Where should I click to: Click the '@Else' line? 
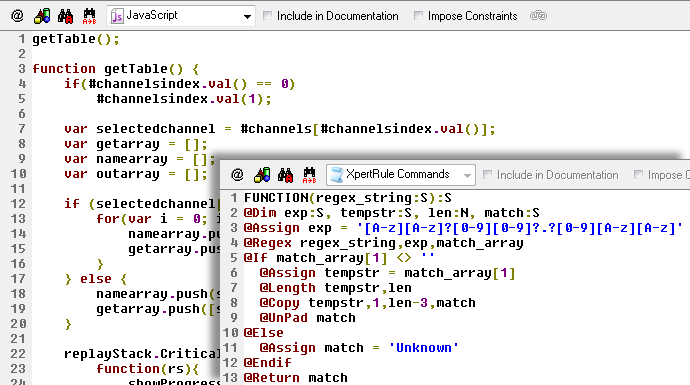pyautogui.click(x=264, y=332)
